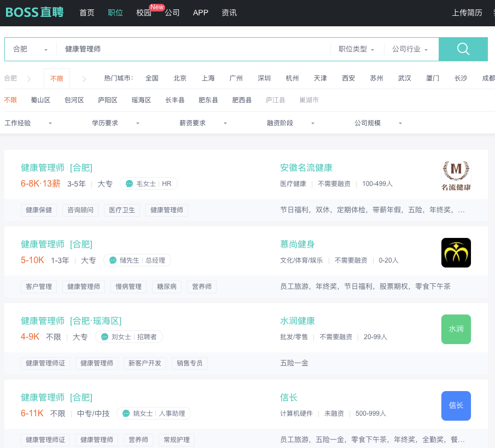Screen dimensions: 495x448
Task: Open chat icon next to 储先生 总经理
Action: pyautogui.click(x=113, y=260)
